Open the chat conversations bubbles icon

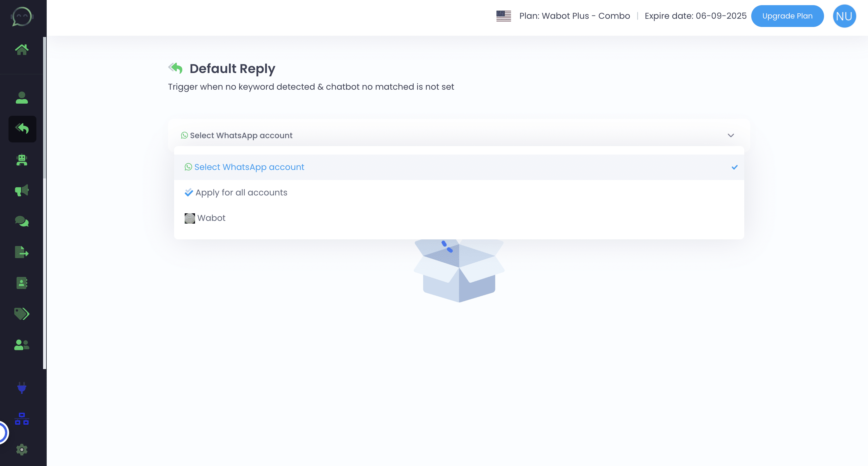[x=22, y=221]
